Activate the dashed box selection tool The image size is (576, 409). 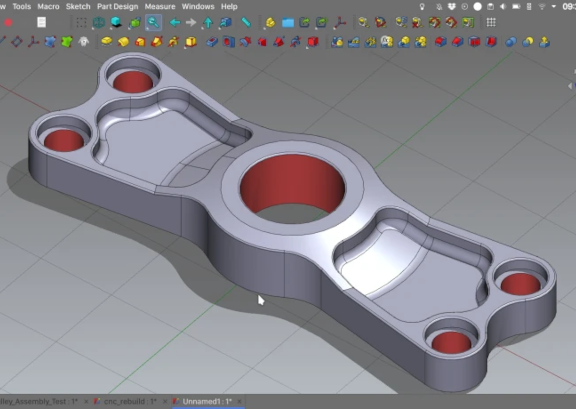pyautogui.click(x=81, y=23)
